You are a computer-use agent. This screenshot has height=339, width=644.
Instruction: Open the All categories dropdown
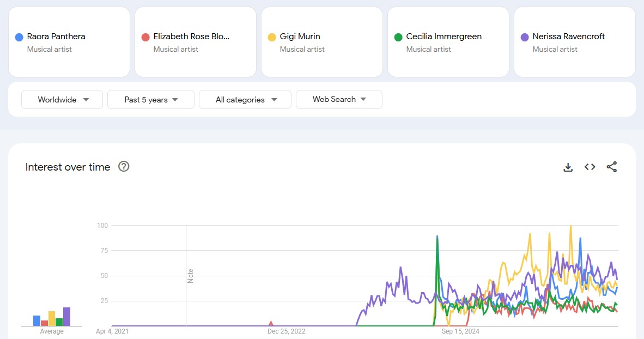point(245,99)
